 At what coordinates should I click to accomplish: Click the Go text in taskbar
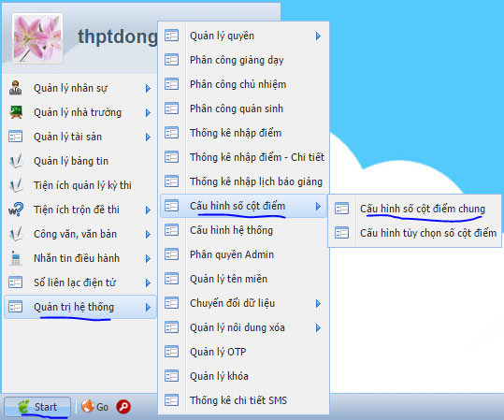pos(102,407)
